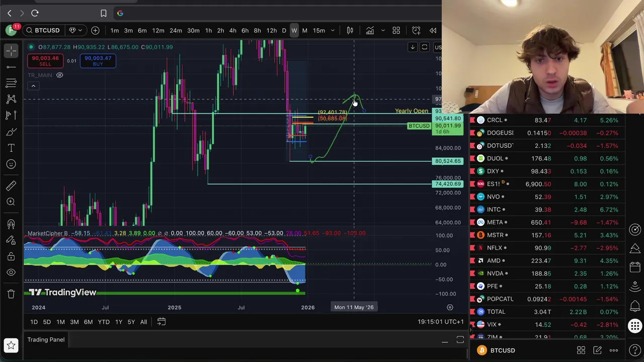This screenshot has height=362, width=644.
Task: Click the browser address bar
Action: 277,13
